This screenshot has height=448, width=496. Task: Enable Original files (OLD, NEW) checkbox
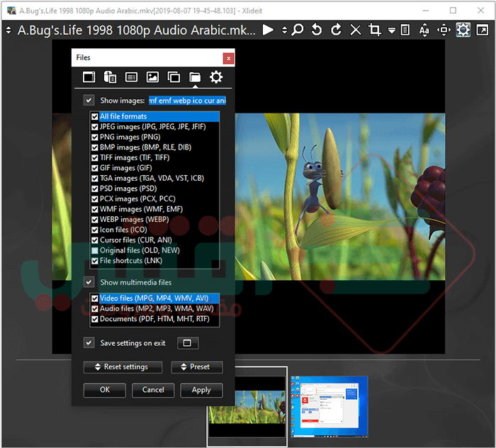click(x=94, y=250)
